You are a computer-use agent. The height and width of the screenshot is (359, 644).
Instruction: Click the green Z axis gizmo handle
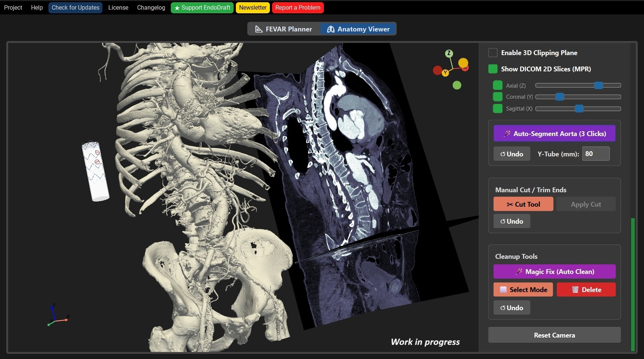[449, 53]
